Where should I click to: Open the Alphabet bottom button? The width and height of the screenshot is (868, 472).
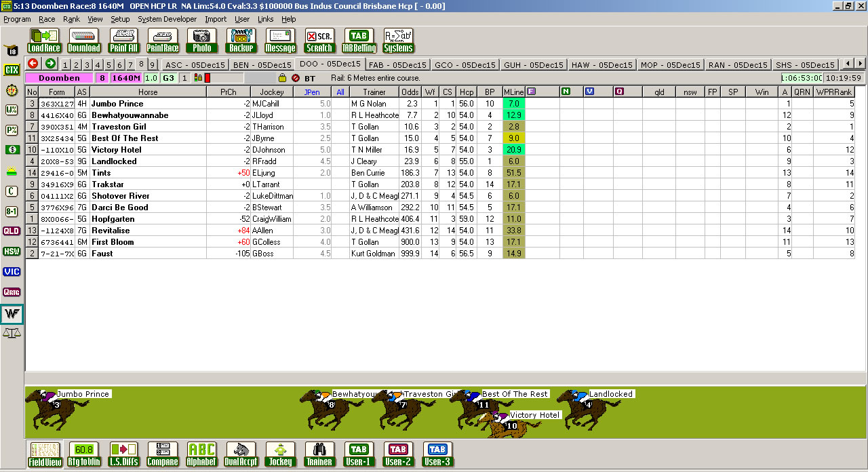[x=202, y=454]
